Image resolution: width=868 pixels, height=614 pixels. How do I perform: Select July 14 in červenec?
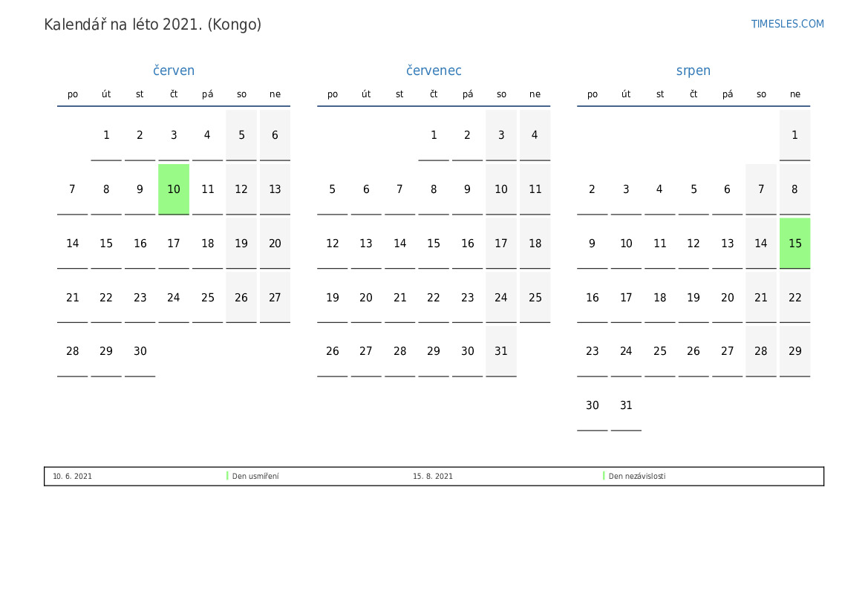pos(400,244)
